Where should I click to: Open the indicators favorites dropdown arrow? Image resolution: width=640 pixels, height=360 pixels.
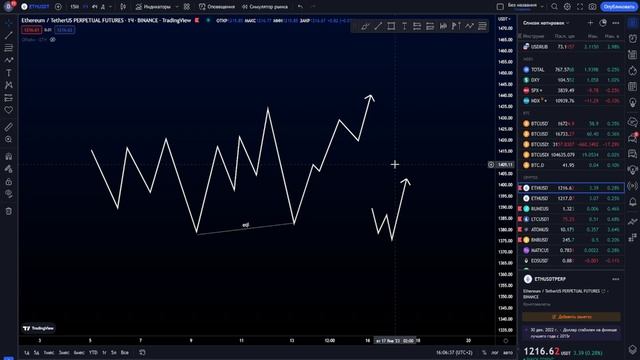click(176, 7)
